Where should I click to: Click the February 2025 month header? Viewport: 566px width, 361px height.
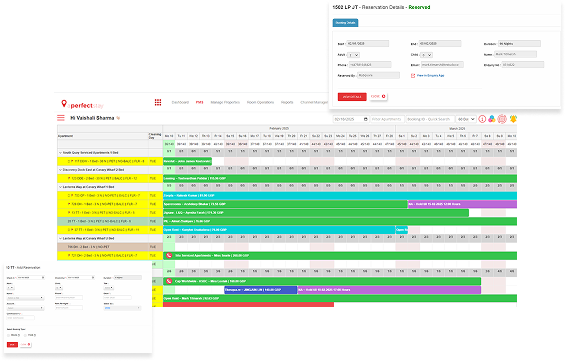click(279, 129)
